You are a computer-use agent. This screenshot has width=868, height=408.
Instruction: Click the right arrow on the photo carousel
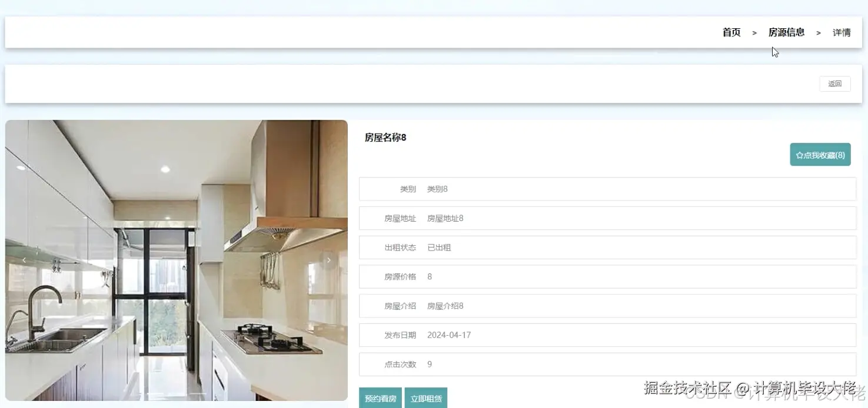coord(328,259)
